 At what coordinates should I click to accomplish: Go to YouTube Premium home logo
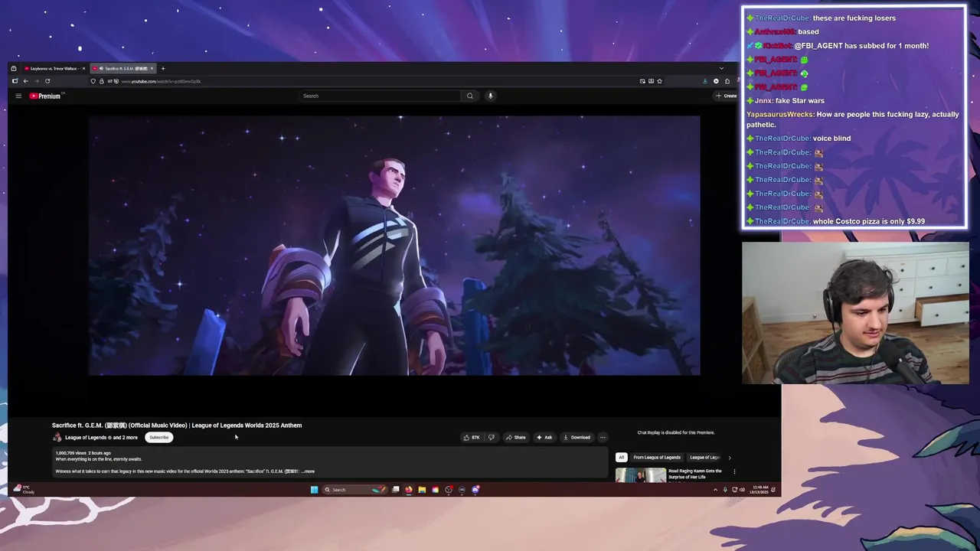[x=45, y=96]
